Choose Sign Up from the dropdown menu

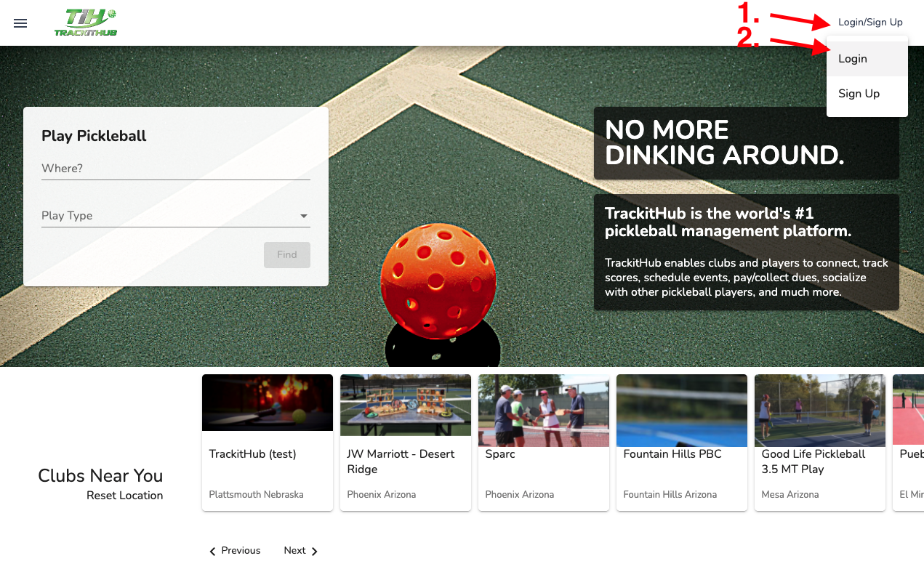pyautogui.click(x=867, y=94)
